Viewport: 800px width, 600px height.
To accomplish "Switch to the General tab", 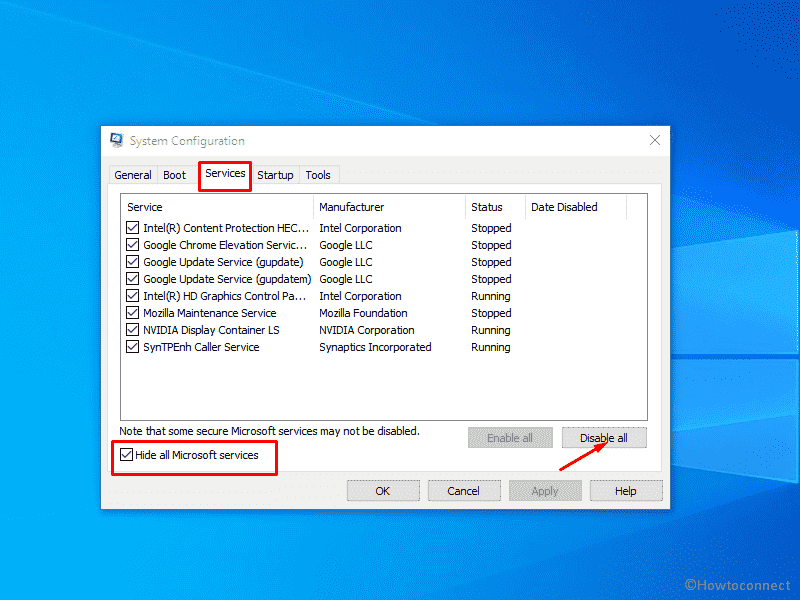I will click(x=132, y=175).
